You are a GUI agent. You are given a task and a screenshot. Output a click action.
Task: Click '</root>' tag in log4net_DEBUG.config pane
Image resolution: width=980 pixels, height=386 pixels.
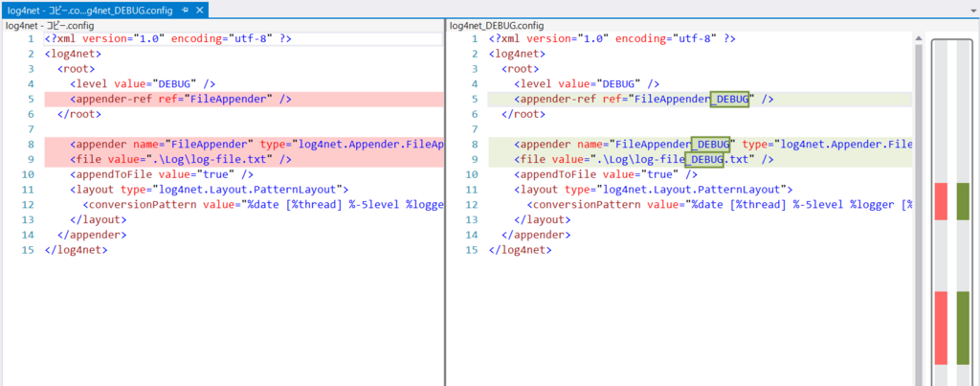(523, 114)
